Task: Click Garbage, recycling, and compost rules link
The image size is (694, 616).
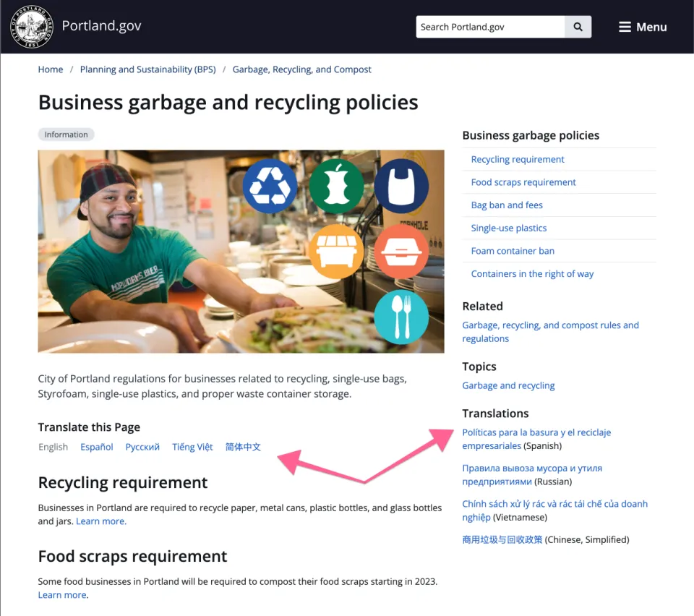Action: [550, 325]
